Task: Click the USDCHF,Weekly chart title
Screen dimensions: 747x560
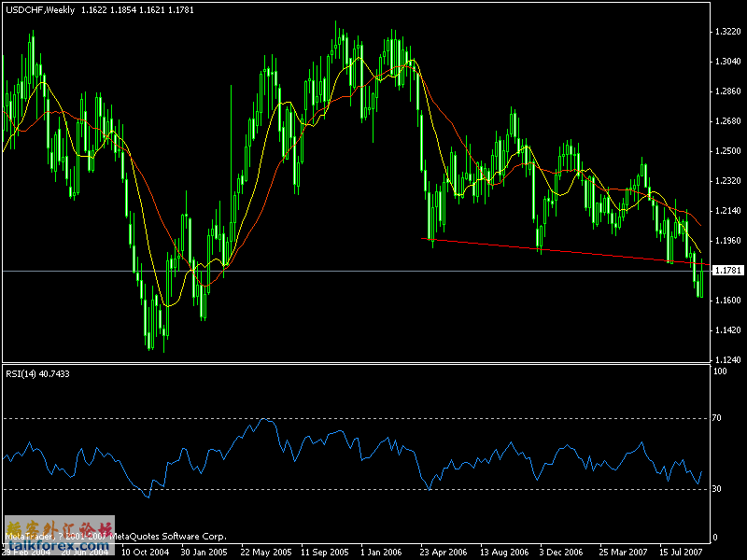Action: click(37, 8)
